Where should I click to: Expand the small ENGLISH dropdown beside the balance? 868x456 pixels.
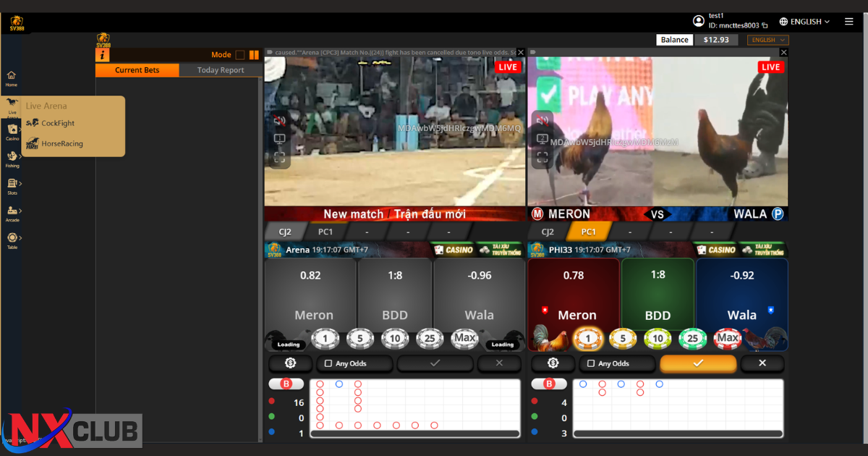[x=767, y=40]
